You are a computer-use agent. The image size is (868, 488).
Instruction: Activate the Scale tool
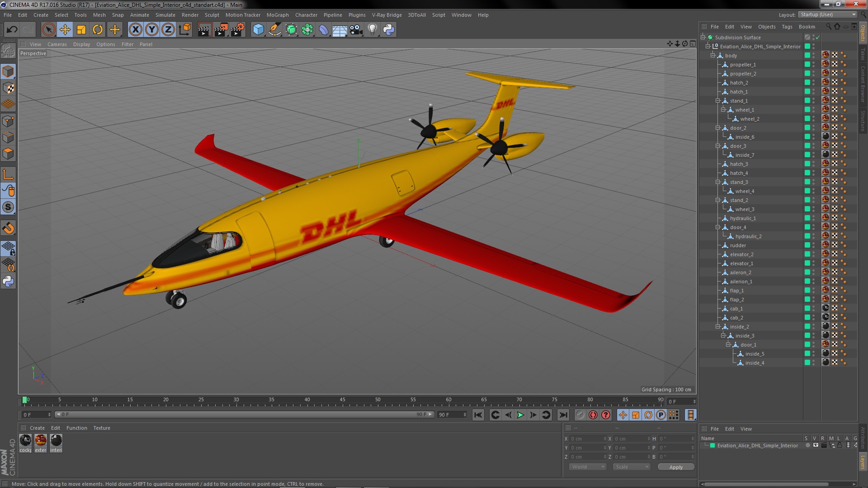point(81,30)
